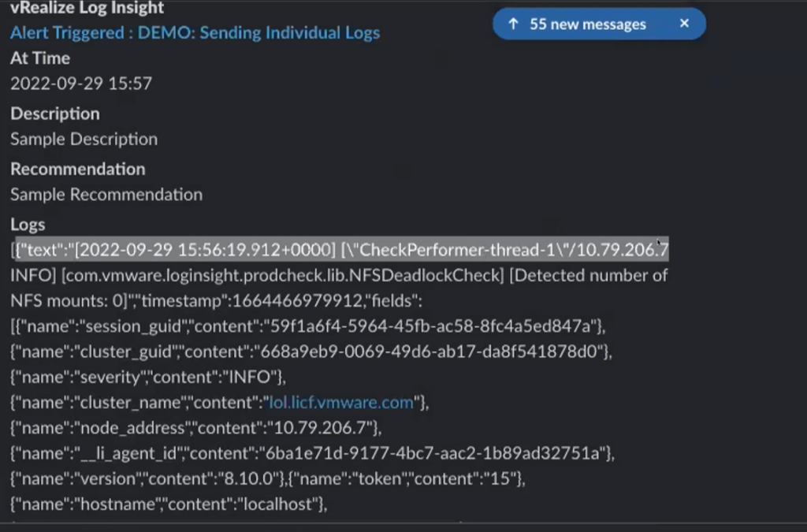The height and width of the screenshot is (532, 807).
Task: Click the At Time field heading
Action: [x=40, y=58]
